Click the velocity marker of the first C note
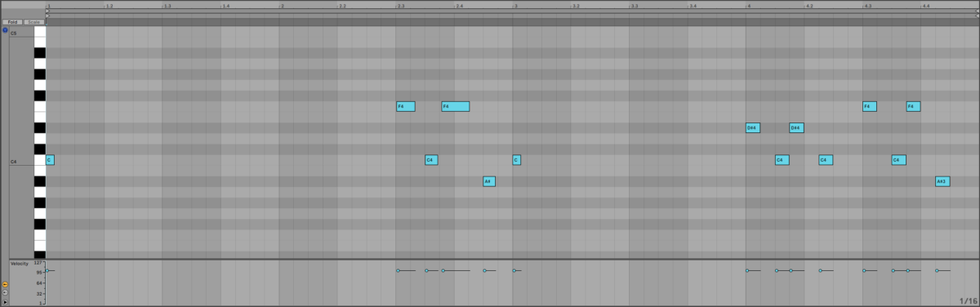This screenshot has height=307, width=980. 47,270
